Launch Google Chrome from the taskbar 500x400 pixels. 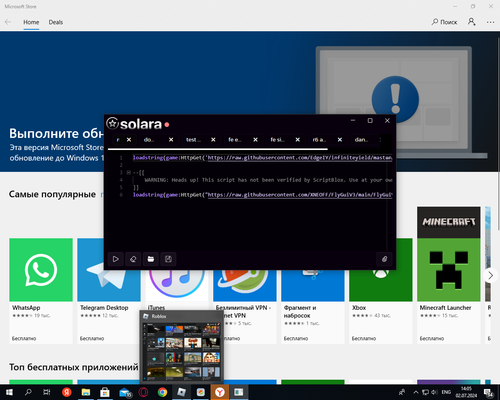point(162,392)
